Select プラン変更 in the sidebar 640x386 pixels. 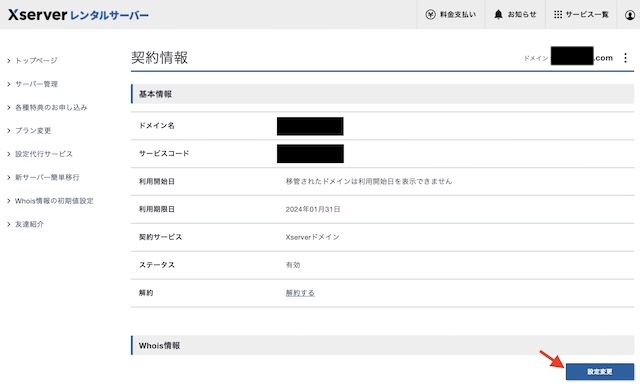[33, 131]
